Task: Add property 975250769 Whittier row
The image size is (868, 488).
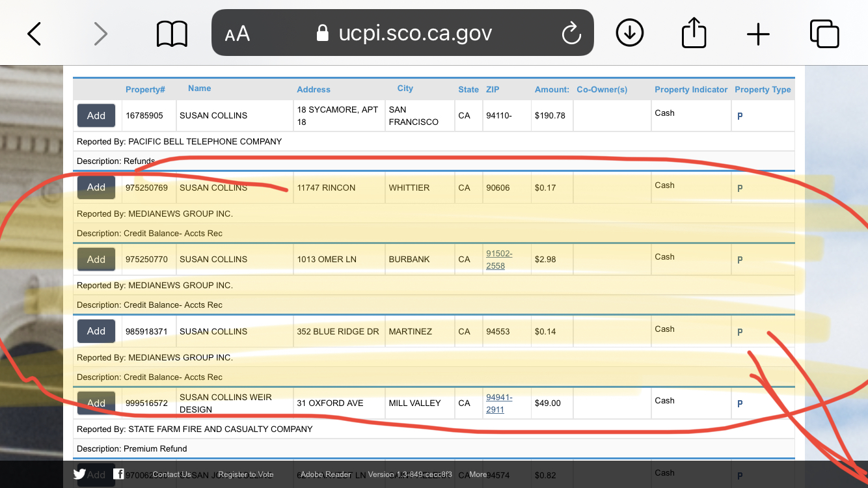Action: (x=96, y=187)
